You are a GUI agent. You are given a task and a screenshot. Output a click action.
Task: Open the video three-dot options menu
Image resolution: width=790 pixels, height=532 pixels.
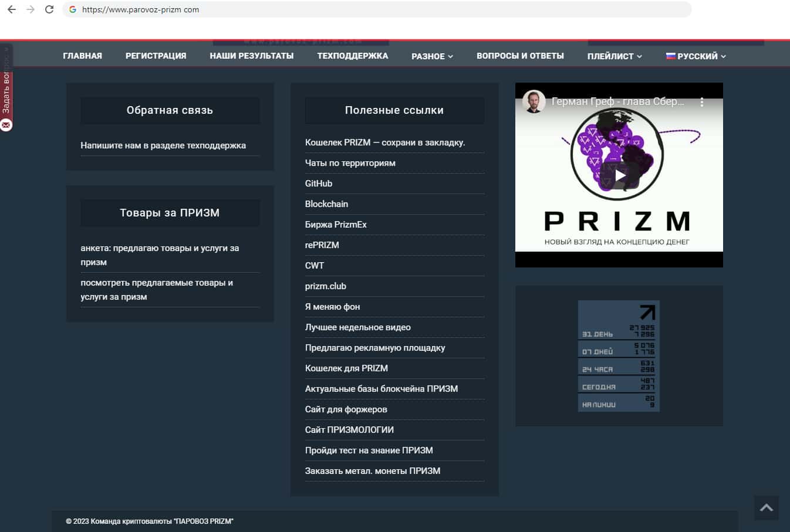[701, 102]
